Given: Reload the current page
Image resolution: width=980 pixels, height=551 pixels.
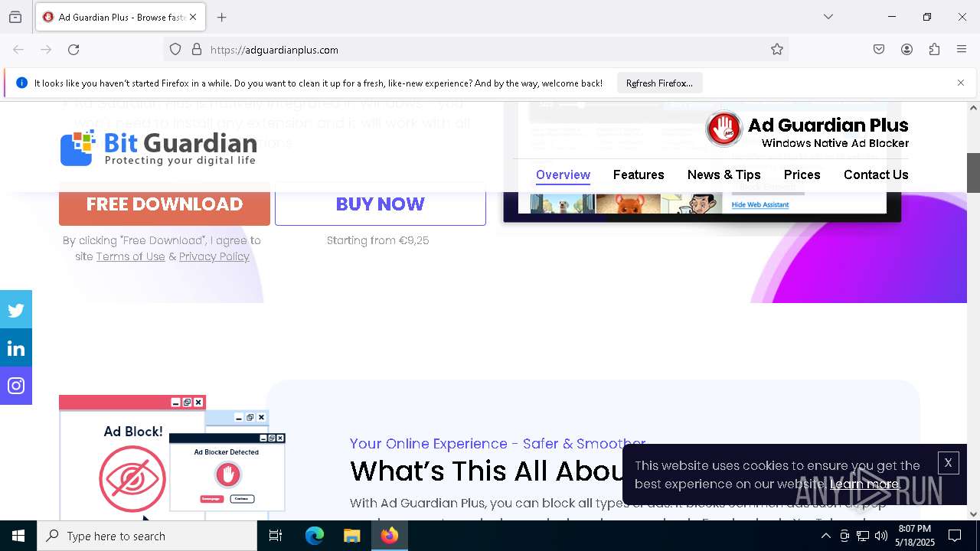Looking at the screenshot, I should [x=73, y=50].
